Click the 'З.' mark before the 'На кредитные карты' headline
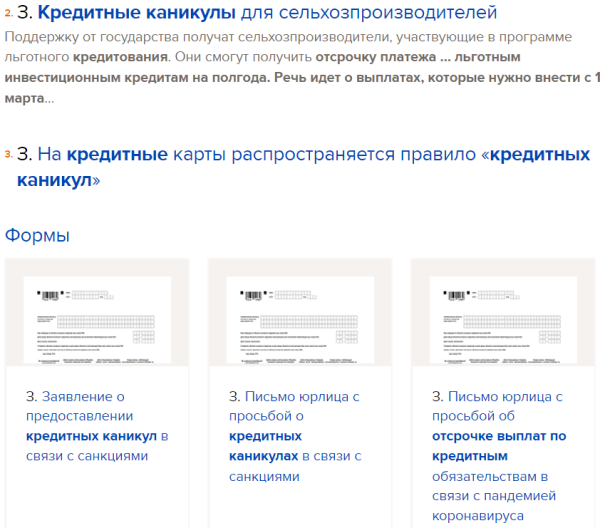Screen dimensions: 600x528 coord(25,155)
